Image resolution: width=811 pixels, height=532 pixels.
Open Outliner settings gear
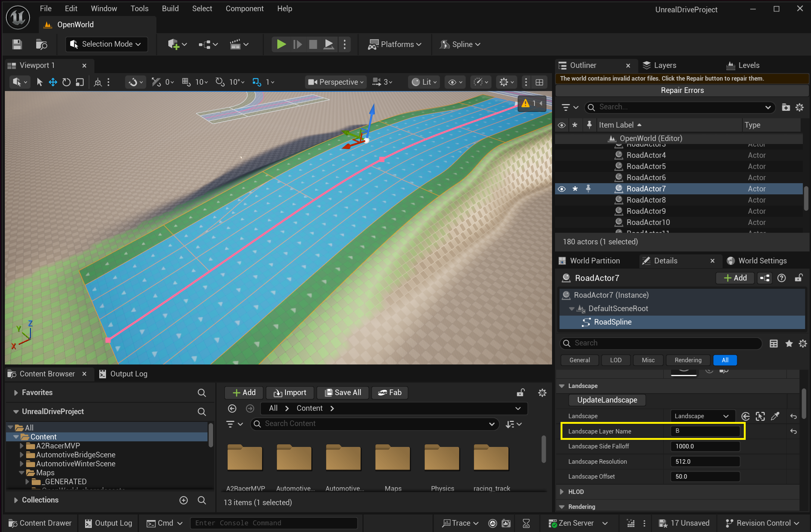click(x=799, y=107)
